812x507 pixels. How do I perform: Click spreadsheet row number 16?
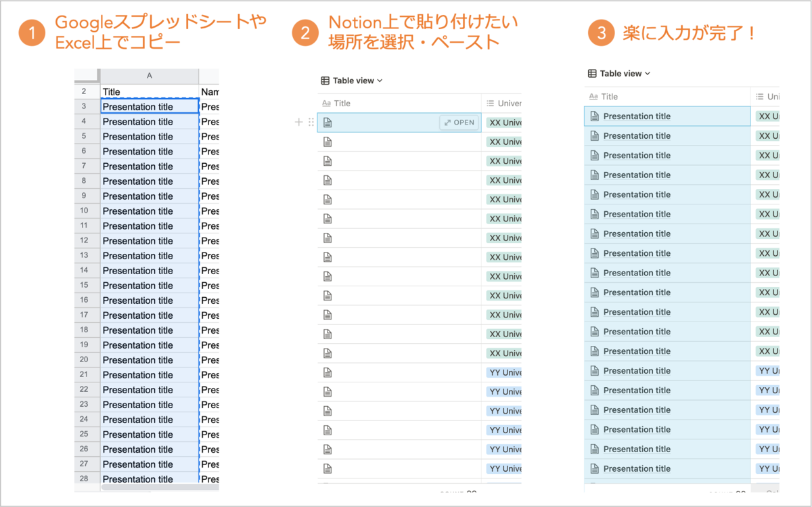coord(87,300)
